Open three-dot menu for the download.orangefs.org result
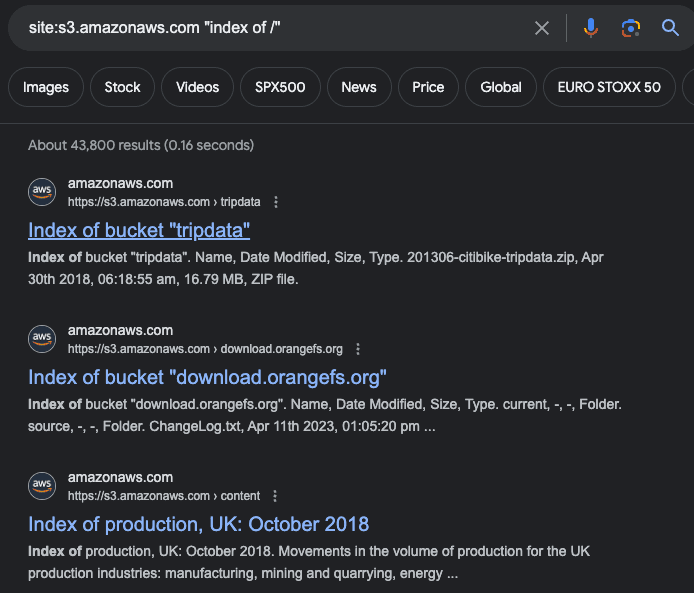This screenshot has height=593, width=694. point(358,349)
